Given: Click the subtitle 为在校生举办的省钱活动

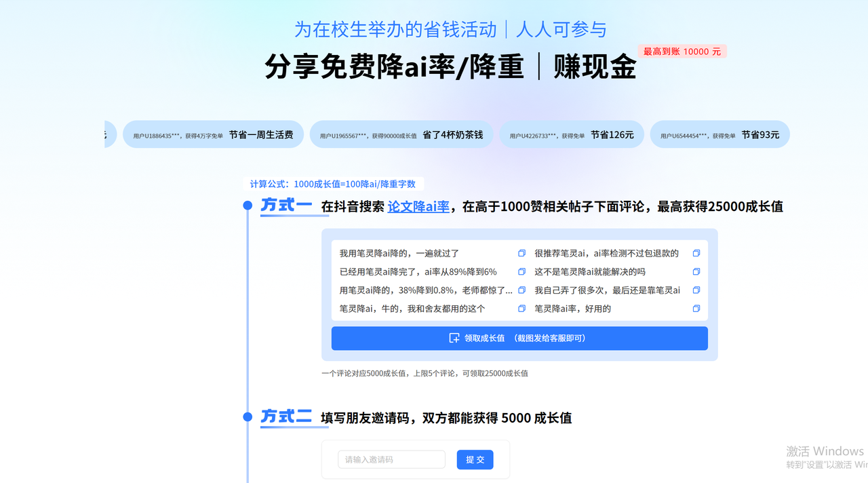Looking at the screenshot, I should pos(395,29).
